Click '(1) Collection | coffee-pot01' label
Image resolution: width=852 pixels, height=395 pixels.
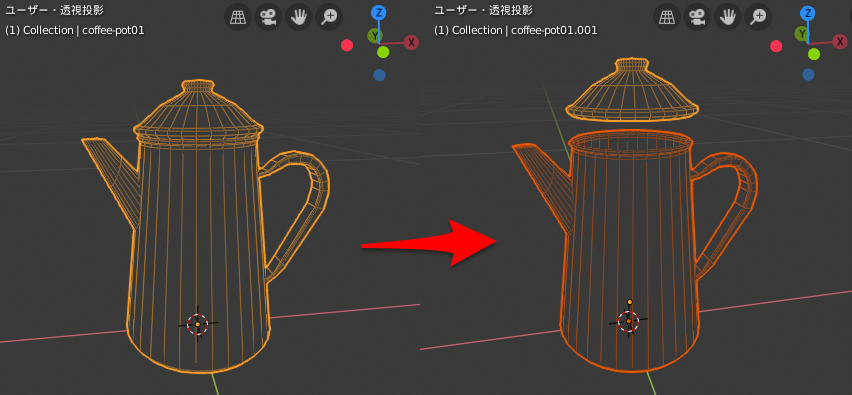click(75, 30)
